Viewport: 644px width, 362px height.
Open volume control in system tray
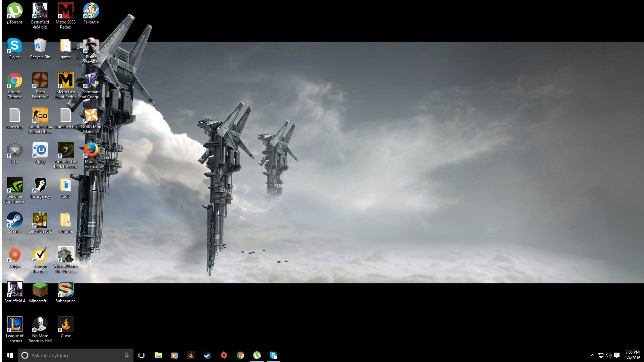(608, 355)
